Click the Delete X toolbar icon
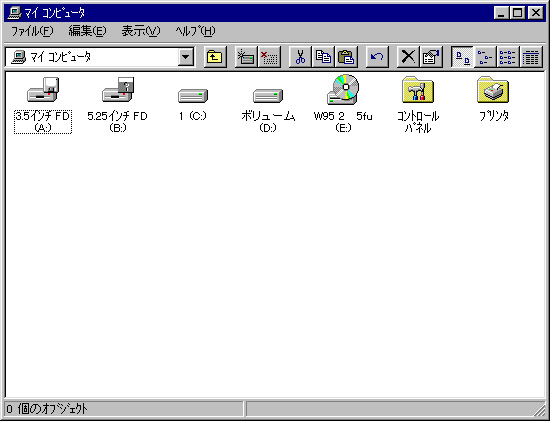 (x=408, y=57)
